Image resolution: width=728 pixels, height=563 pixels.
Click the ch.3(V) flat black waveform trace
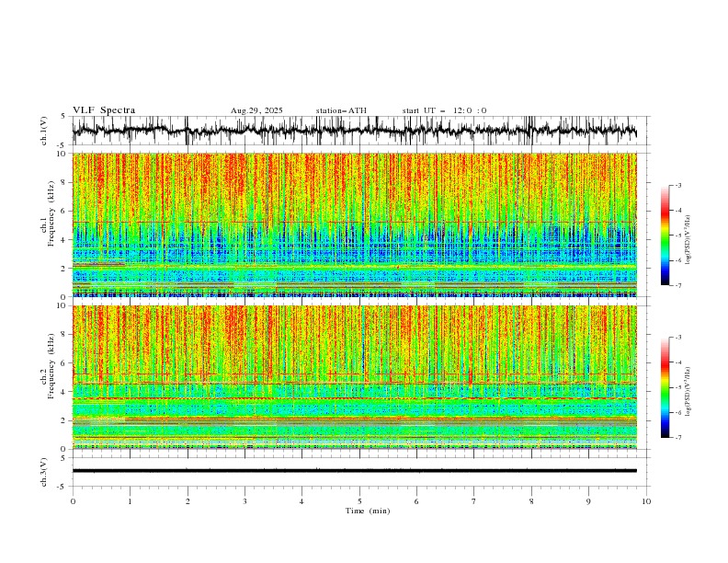[355, 471]
